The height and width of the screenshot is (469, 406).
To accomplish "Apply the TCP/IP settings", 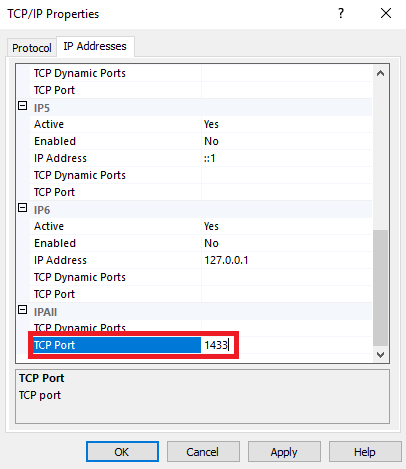I will point(284,452).
